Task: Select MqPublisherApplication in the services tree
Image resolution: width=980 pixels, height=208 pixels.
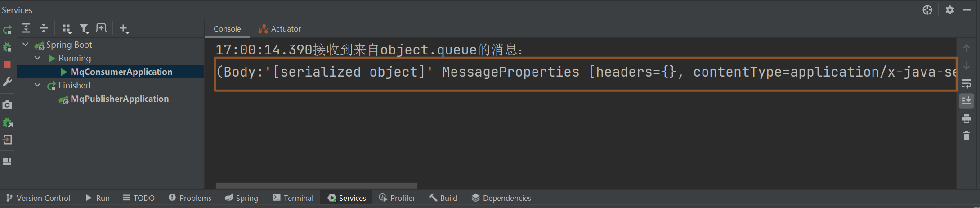Action: pyautogui.click(x=120, y=99)
